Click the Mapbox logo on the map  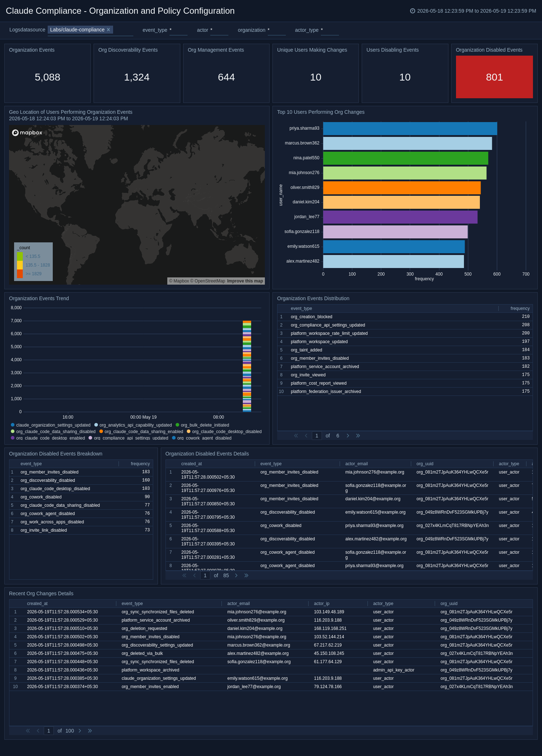[27, 133]
